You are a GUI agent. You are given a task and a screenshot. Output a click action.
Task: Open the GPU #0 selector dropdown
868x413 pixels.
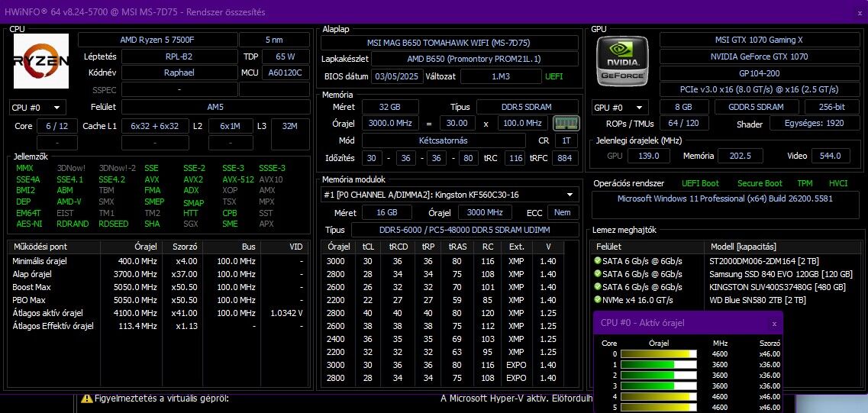coord(619,108)
